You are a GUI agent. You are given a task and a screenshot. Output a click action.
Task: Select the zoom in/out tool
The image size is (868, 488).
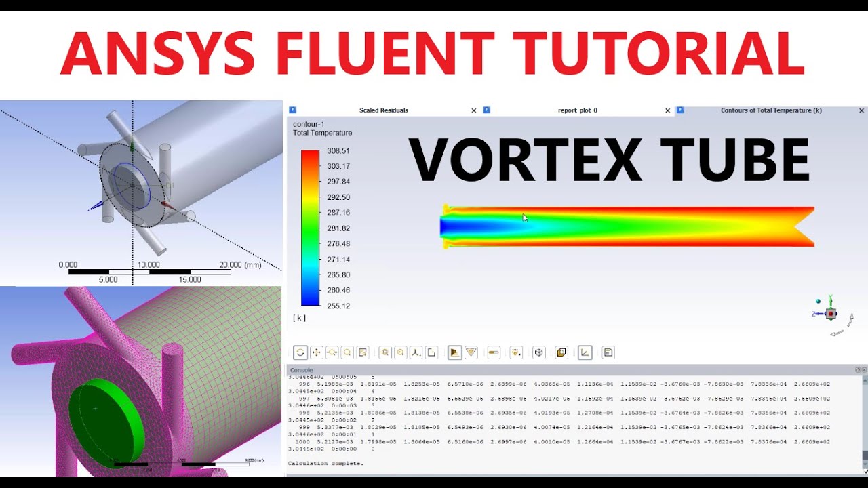tap(332, 352)
